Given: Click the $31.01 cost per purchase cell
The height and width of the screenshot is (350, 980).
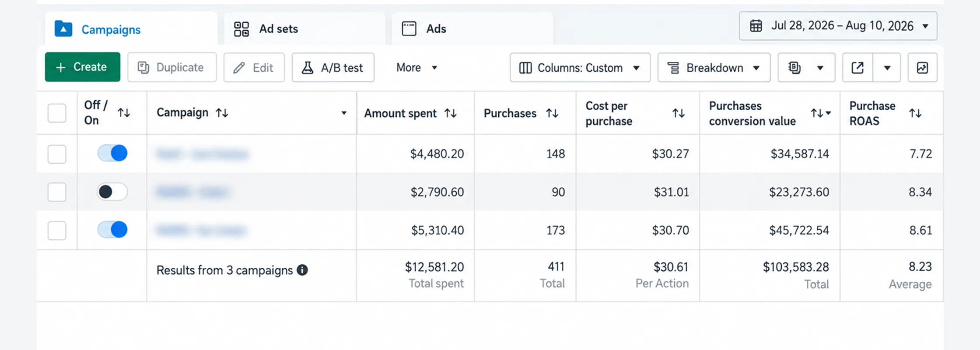Looking at the screenshot, I should tap(672, 192).
